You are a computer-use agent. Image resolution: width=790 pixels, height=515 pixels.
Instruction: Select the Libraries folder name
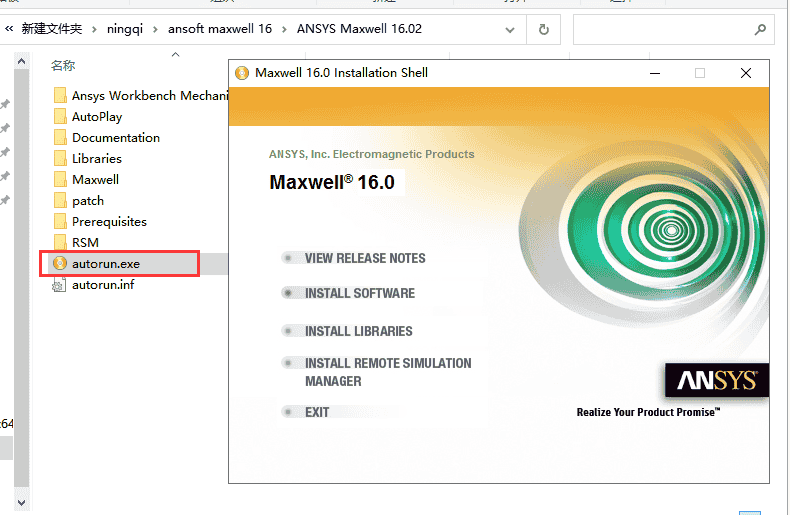pos(97,159)
